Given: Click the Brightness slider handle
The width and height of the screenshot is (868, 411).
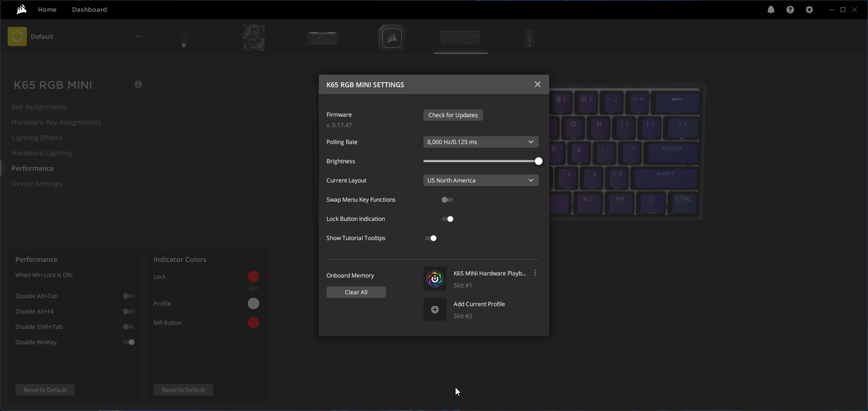Looking at the screenshot, I should [539, 161].
